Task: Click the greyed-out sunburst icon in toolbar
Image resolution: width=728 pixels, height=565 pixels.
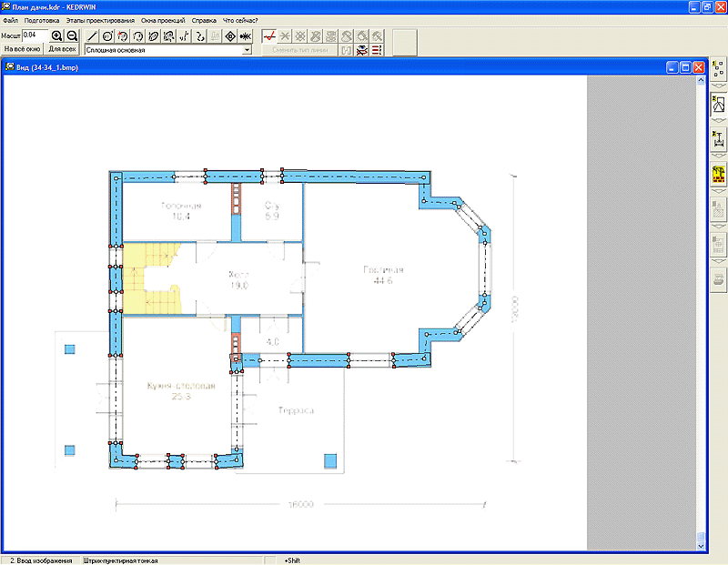Action: coord(300,36)
